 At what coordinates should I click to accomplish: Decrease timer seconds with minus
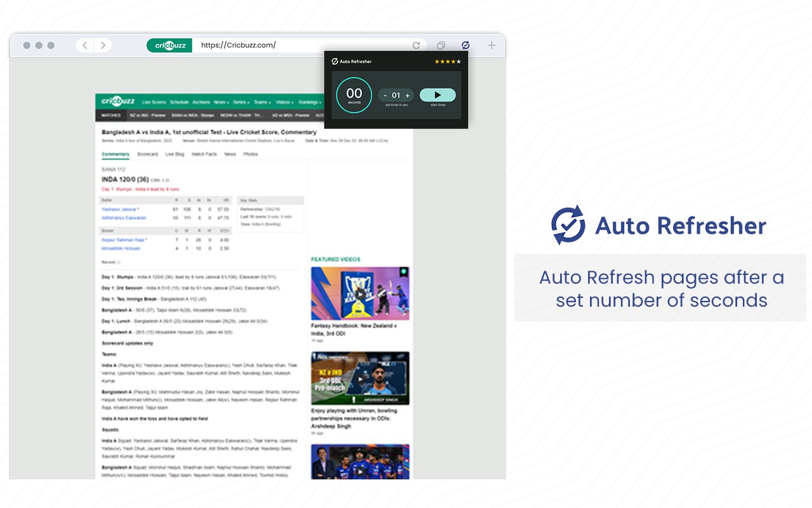point(385,95)
